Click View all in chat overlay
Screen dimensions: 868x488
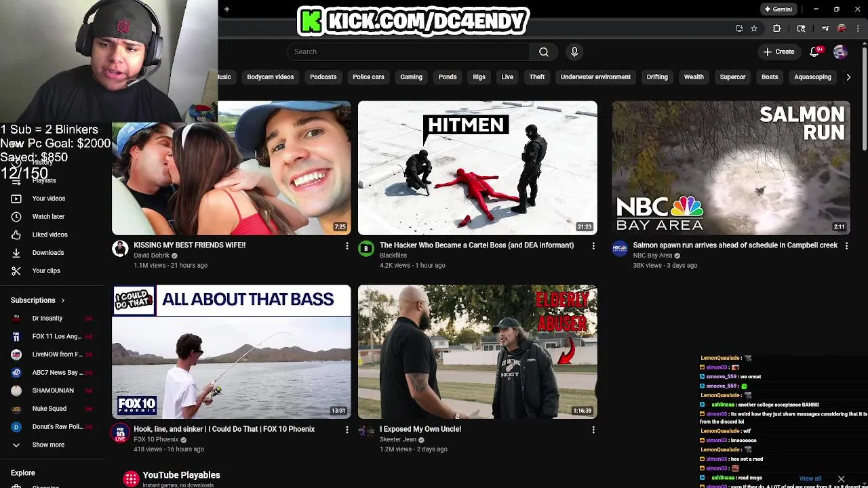click(810, 479)
